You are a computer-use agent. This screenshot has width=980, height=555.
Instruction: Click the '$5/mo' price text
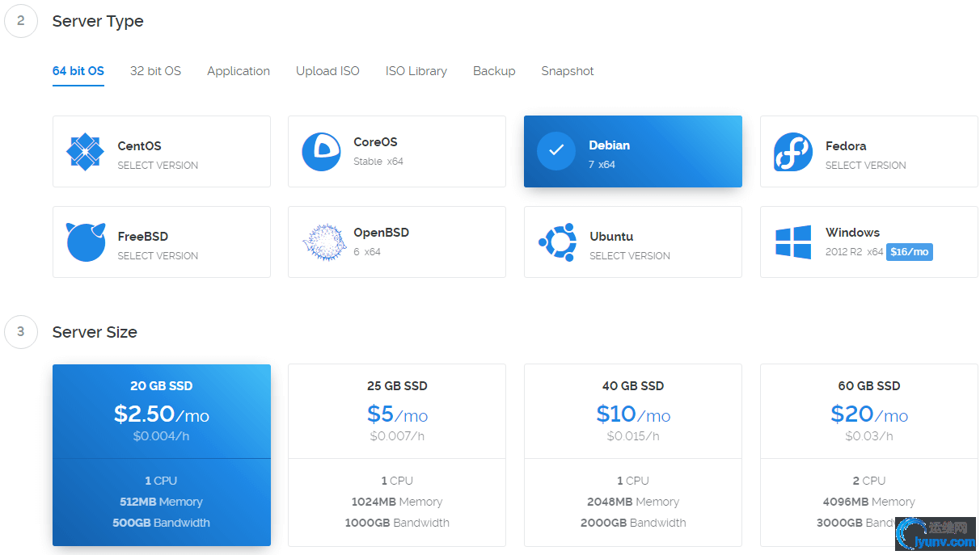(x=398, y=414)
